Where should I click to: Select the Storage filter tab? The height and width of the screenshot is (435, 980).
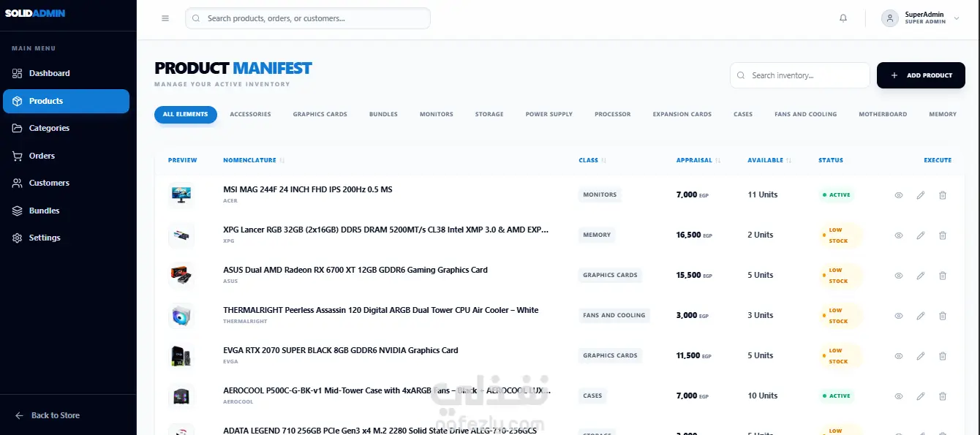(489, 114)
